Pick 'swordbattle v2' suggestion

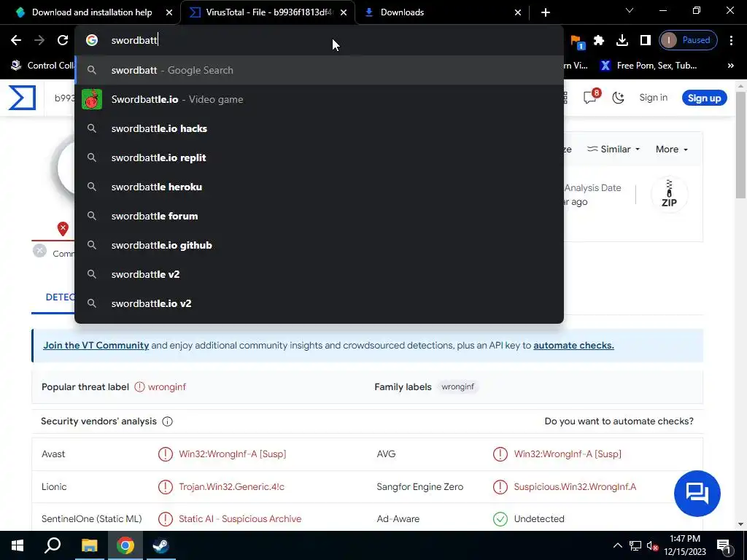tap(320, 274)
